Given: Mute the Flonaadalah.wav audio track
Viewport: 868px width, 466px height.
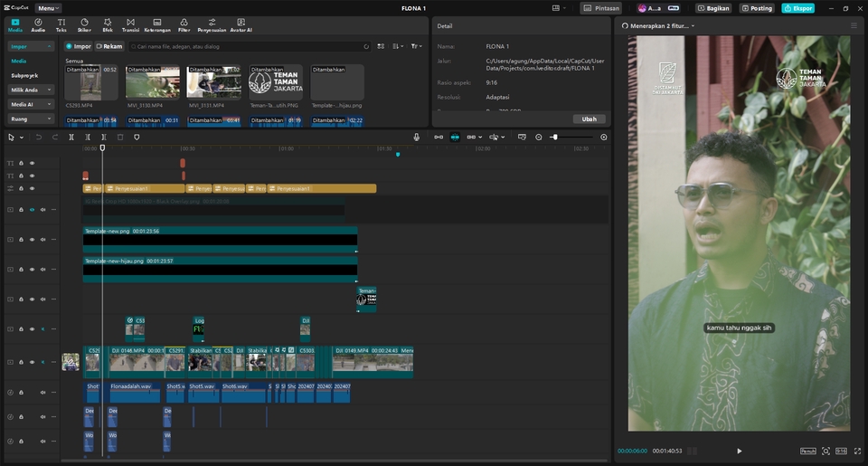Looking at the screenshot, I should pyautogui.click(x=42, y=393).
